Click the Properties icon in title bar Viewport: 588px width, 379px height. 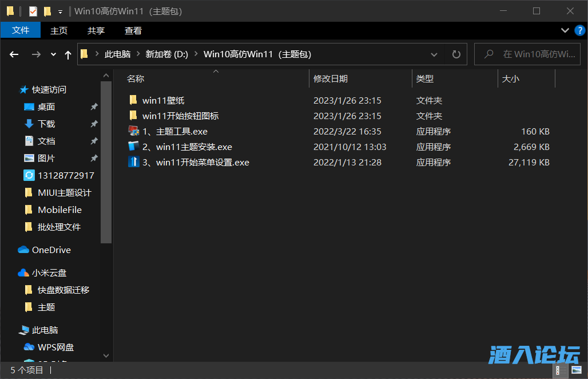33,11
